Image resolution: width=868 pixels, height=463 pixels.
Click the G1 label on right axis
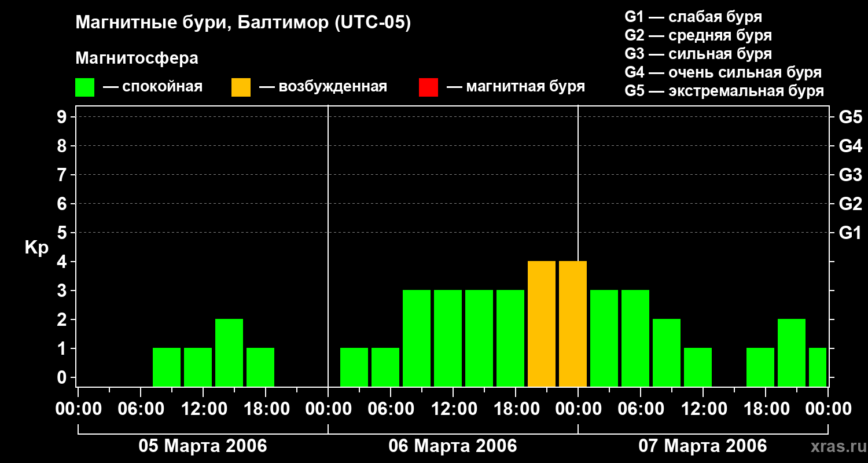[850, 233]
